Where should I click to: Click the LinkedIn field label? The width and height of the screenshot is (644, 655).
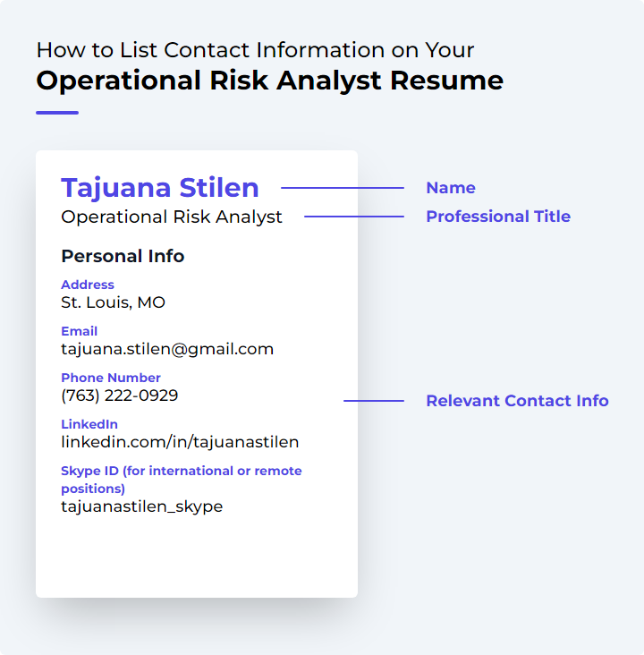click(x=89, y=424)
